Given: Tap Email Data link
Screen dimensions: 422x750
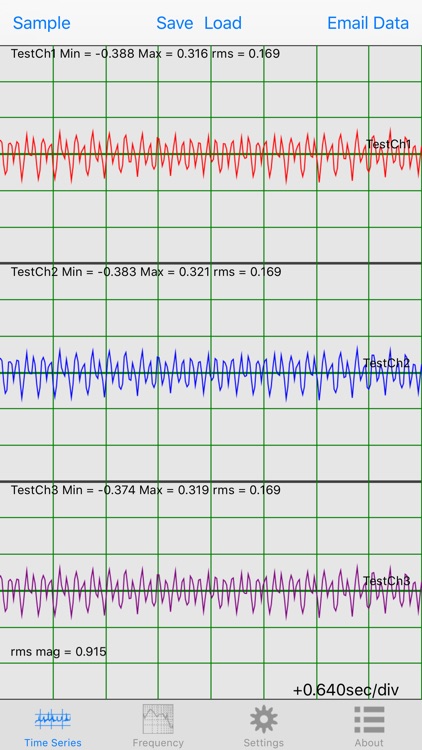Looking at the screenshot, I should [368, 23].
